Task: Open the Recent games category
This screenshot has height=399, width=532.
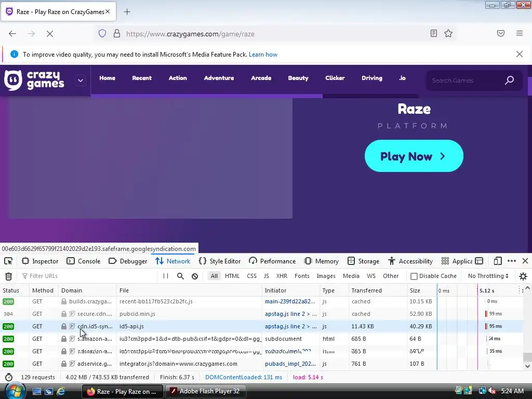Action: pyautogui.click(x=142, y=78)
